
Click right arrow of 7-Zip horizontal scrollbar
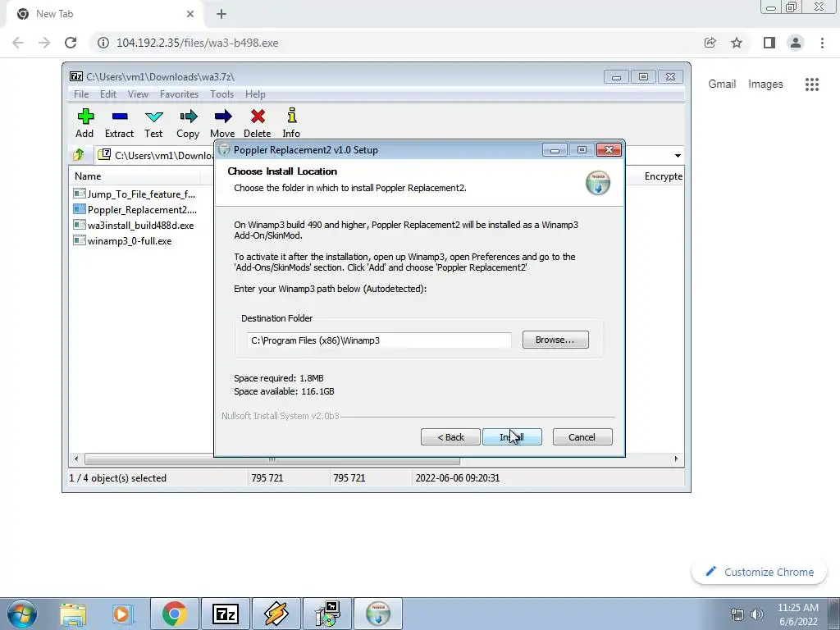(676, 459)
